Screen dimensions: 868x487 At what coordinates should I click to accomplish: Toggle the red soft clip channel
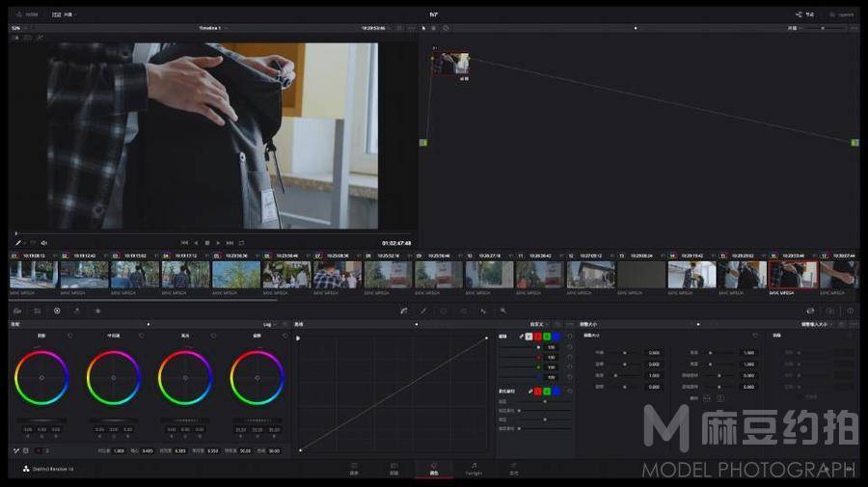[538, 392]
